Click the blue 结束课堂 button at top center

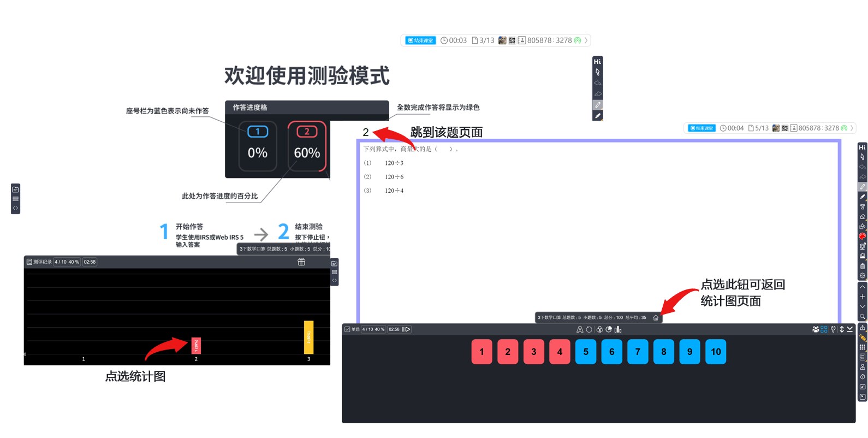coord(421,40)
